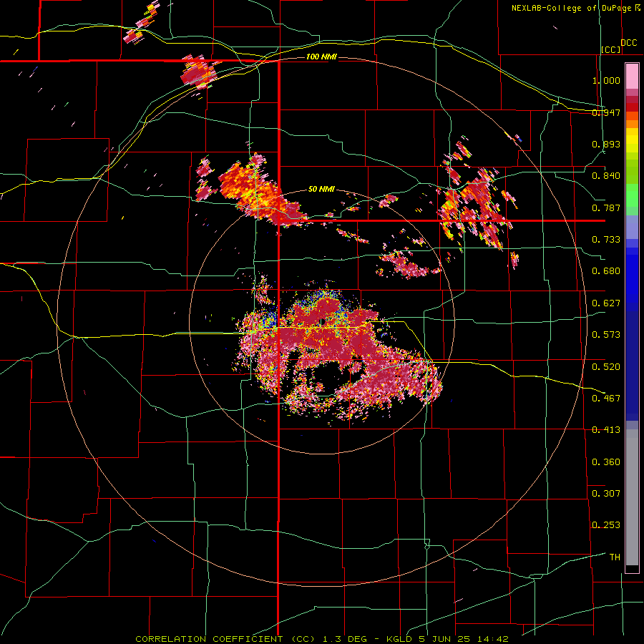Screen dimensions: 644x644
Task: Click the 0.627 color scale value
Action: pos(606,303)
